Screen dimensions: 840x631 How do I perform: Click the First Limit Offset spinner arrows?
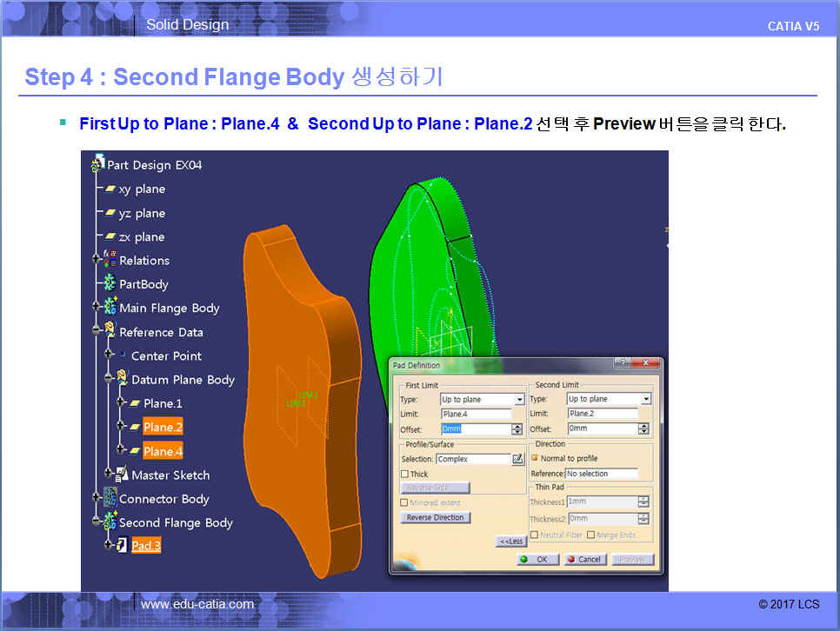pos(517,429)
